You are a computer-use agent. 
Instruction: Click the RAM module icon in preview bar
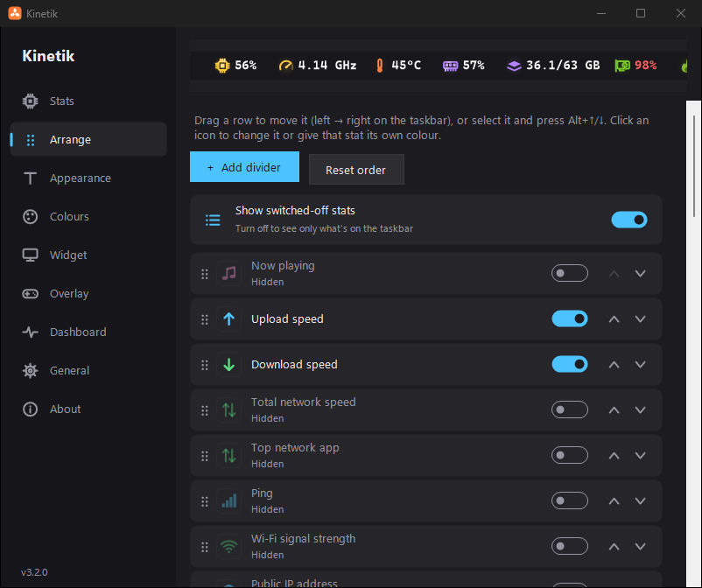[x=451, y=66]
